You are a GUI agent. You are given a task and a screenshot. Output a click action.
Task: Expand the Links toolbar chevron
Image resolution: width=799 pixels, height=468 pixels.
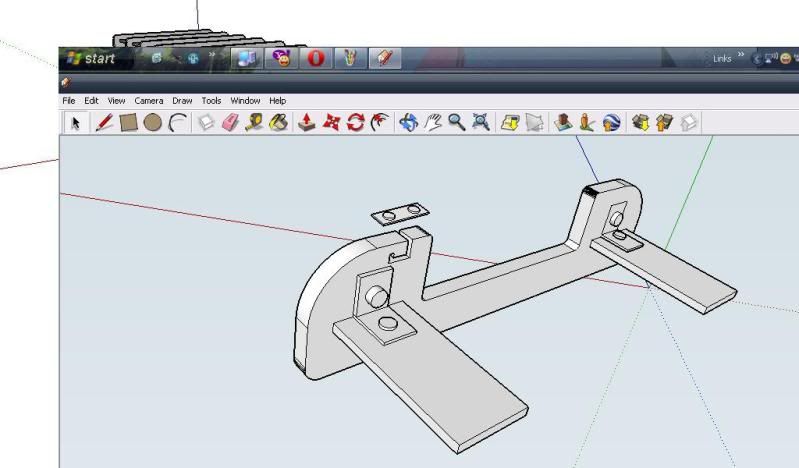click(x=741, y=54)
